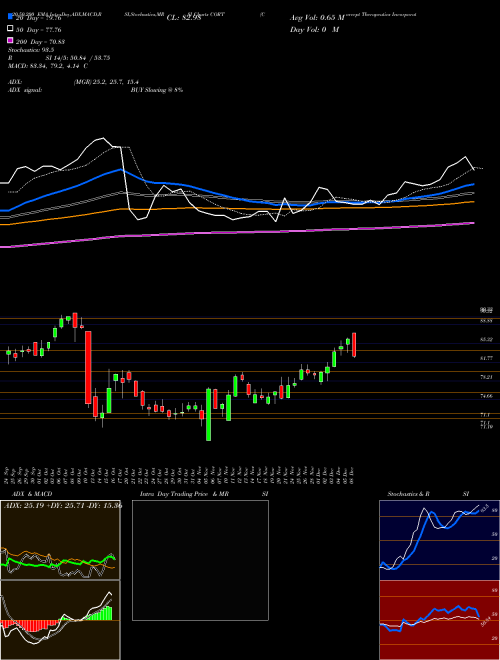
Task: Click the empty Intra Day Trading Price panel
Action: click(x=200, y=560)
